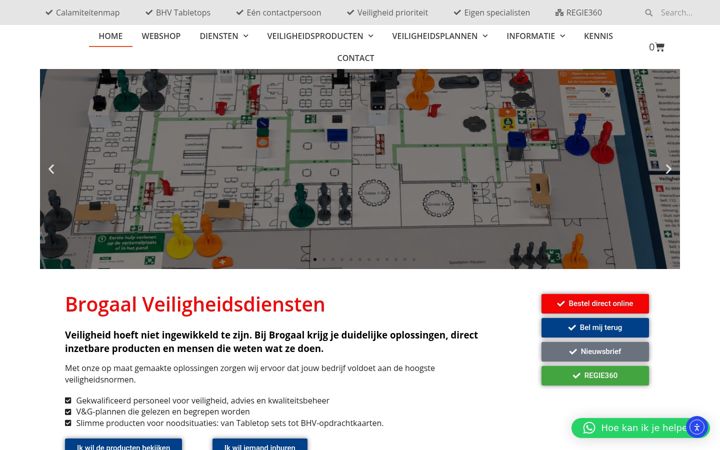Open the Home menu item
Viewport: 720px width, 450px height.
[111, 36]
